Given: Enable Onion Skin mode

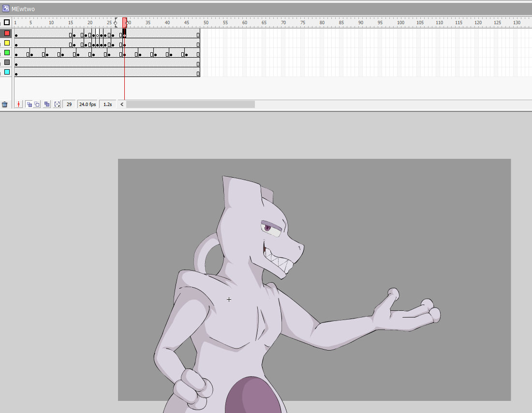Looking at the screenshot, I should click(x=29, y=104).
